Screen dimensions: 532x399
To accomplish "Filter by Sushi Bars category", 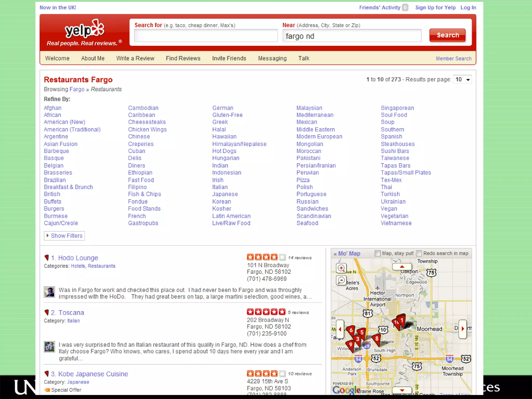I will (395, 151).
